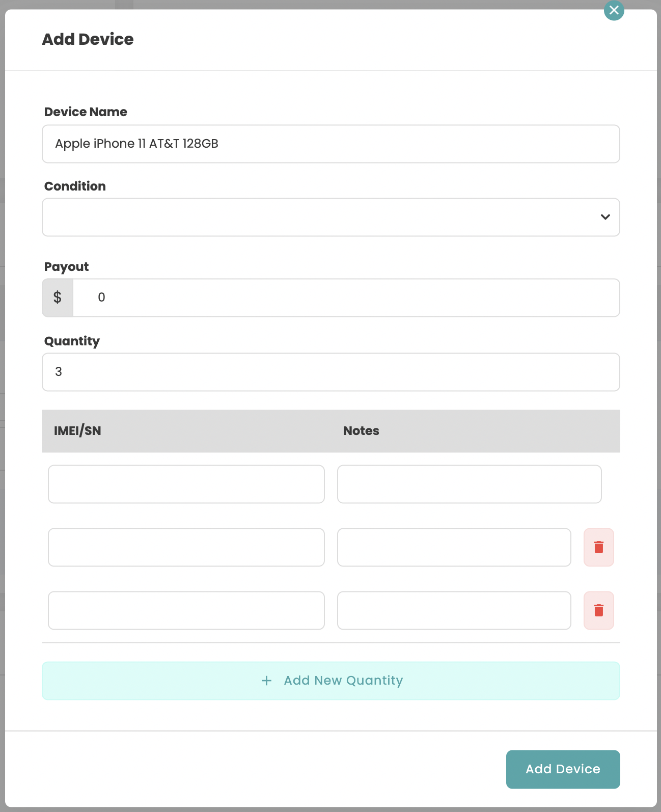Click the IMEI/SN column header
Image resolution: width=661 pixels, height=812 pixels.
coord(77,431)
